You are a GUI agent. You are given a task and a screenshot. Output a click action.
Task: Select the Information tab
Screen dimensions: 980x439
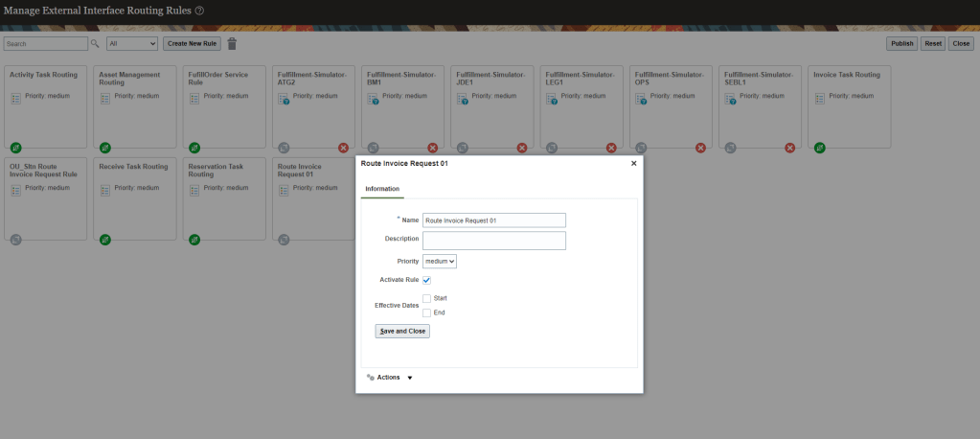click(382, 189)
